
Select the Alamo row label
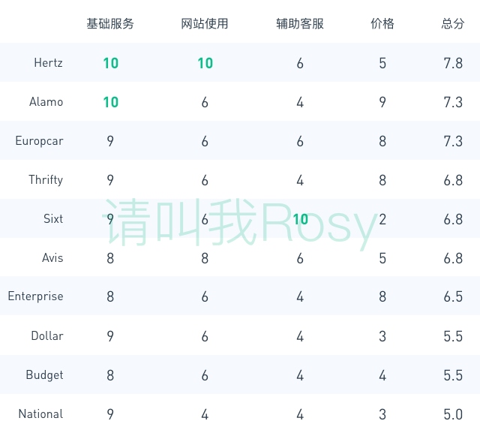point(46,101)
